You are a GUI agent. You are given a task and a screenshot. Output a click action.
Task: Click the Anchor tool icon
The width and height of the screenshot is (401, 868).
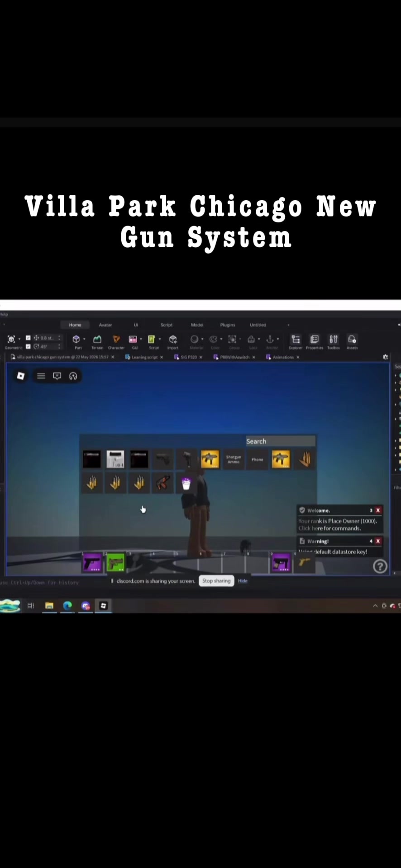tap(270, 339)
